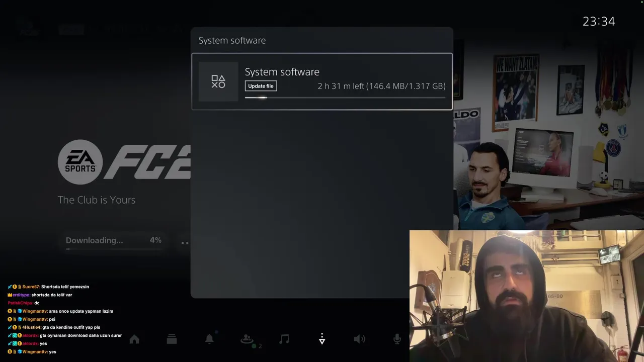The width and height of the screenshot is (644, 362).
Task: Select the Downloads/Uploads arrow icon
Action: pyautogui.click(x=322, y=338)
